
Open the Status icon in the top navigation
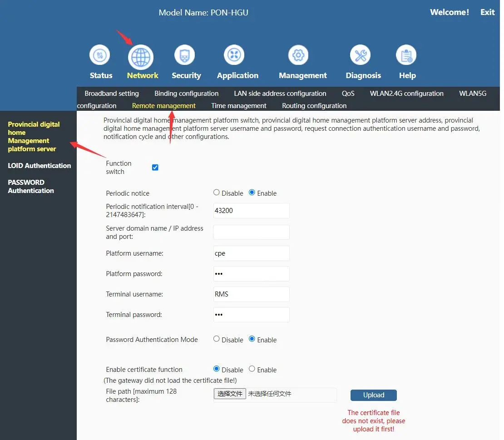pos(99,56)
